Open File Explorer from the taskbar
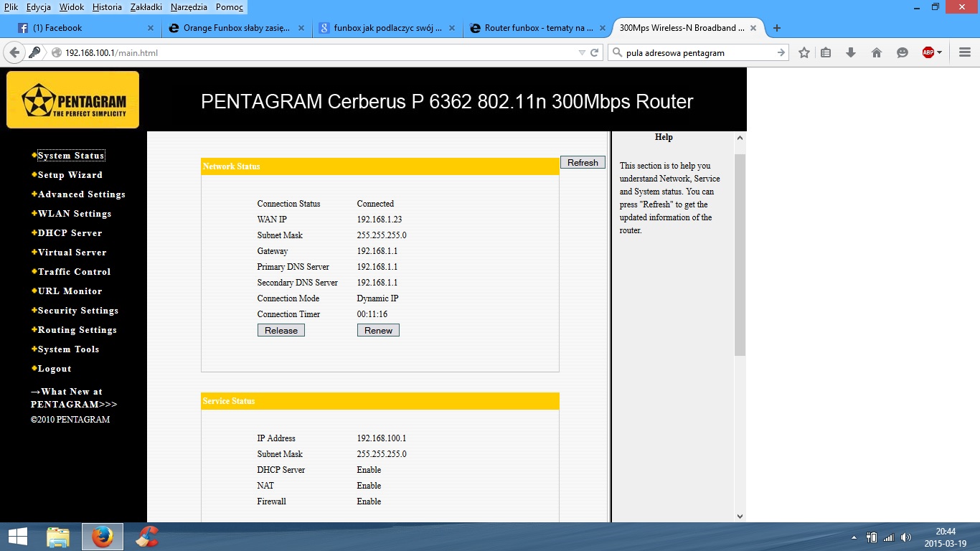Viewport: 980px width, 551px height. [58, 537]
